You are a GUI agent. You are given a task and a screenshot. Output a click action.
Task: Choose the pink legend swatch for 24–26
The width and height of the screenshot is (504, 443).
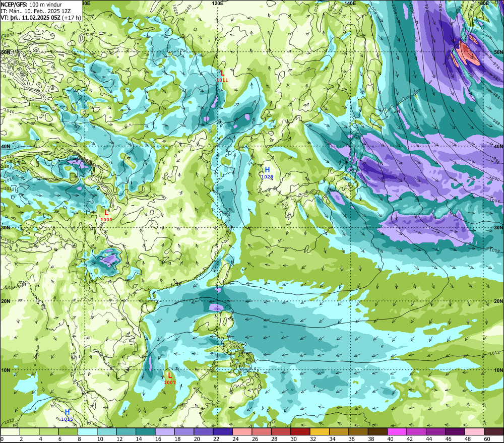242,432
